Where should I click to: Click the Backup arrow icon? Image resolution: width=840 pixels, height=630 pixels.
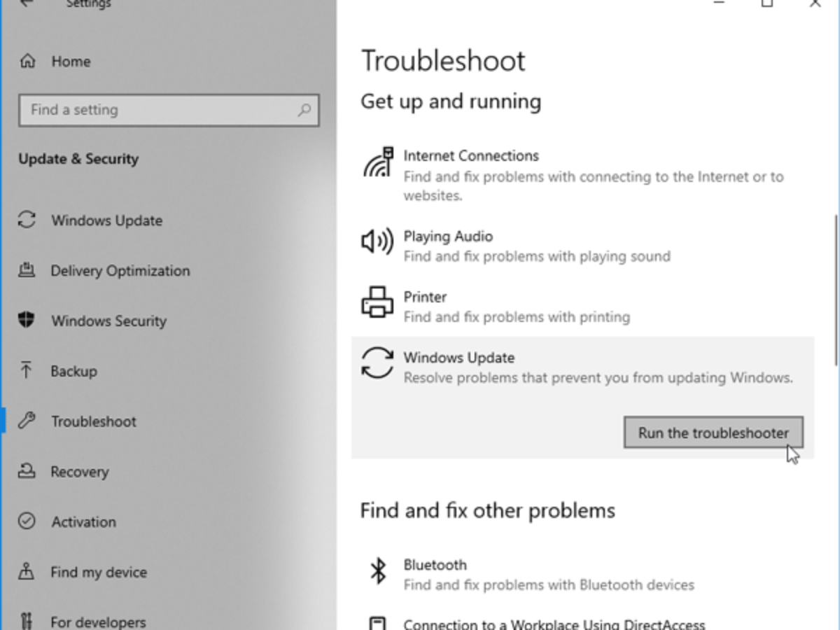click(x=27, y=370)
